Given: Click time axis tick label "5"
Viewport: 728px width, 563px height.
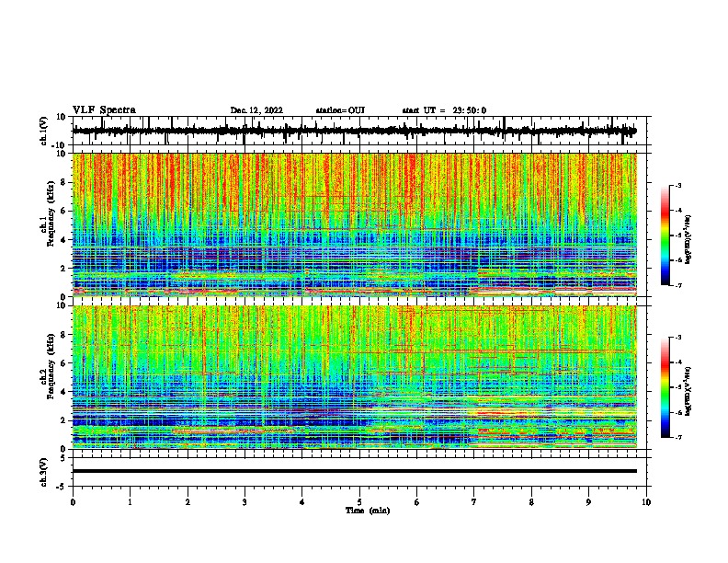Looking at the screenshot, I should (359, 502).
